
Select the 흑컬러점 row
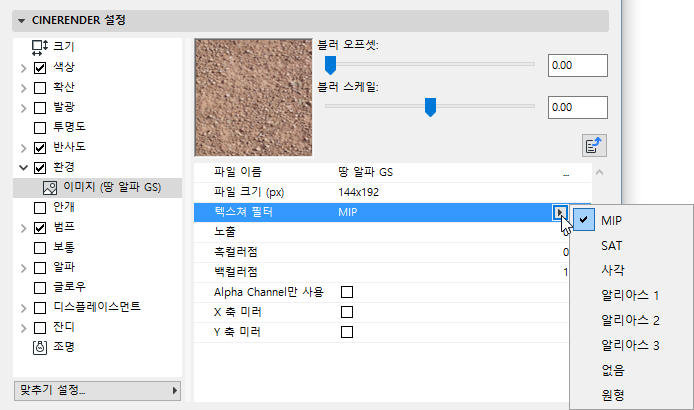click(x=382, y=252)
